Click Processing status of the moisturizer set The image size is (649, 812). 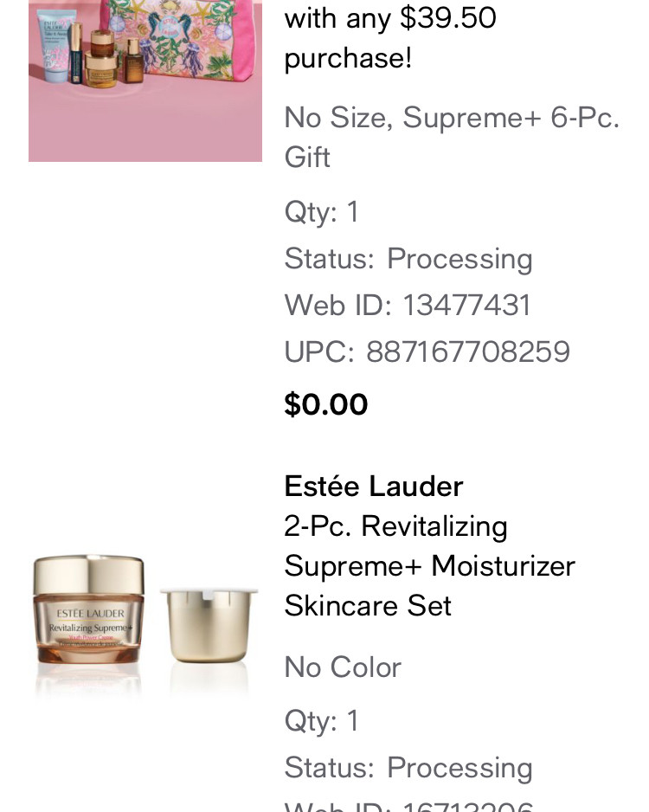(459, 768)
